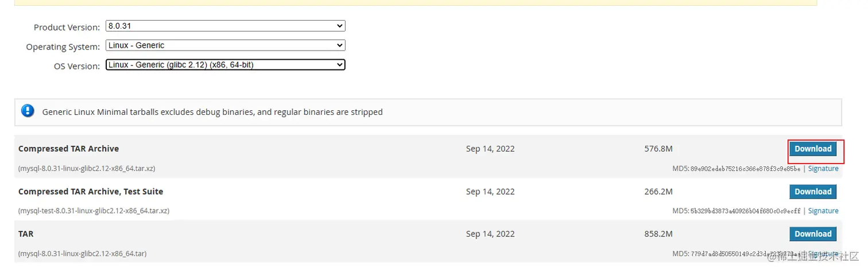Open Signature link for the Test Suite archive
The height and width of the screenshot is (271, 868).
(823, 211)
